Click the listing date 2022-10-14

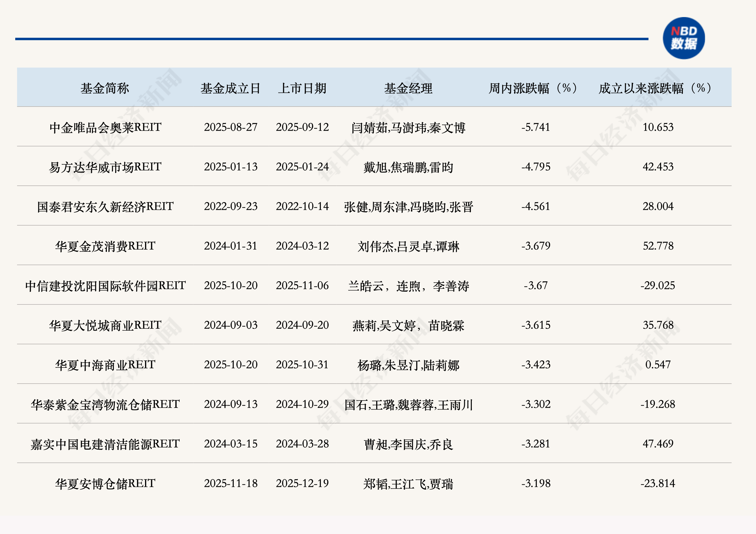coord(302,206)
